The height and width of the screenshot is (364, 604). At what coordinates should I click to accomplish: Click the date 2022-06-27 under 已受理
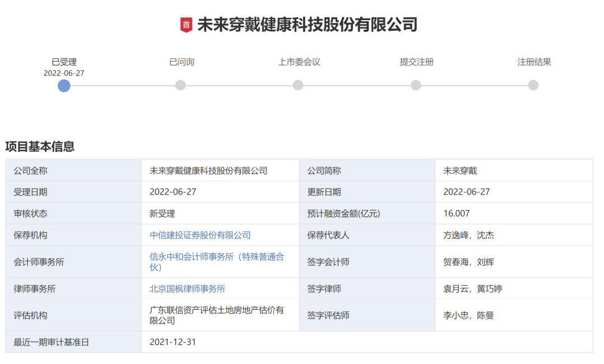[64, 73]
